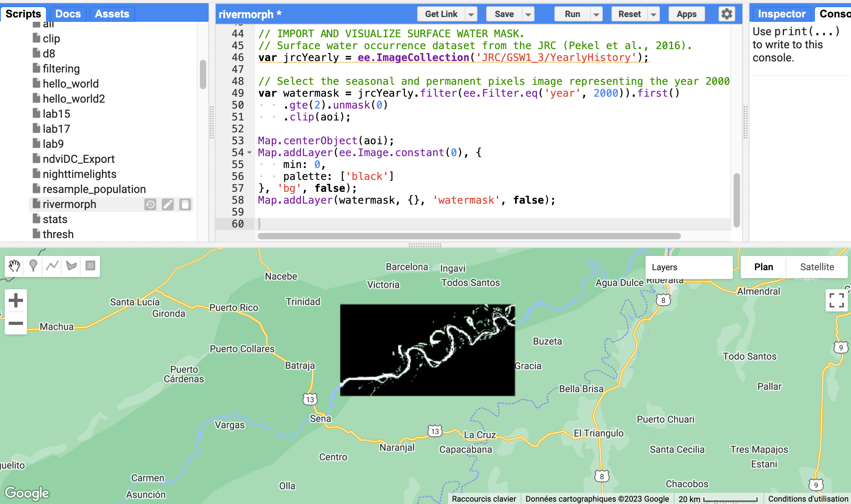This screenshot has height=504, width=851.
Task: Switch the map to Plan view
Action: pyautogui.click(x=763, y=267)
